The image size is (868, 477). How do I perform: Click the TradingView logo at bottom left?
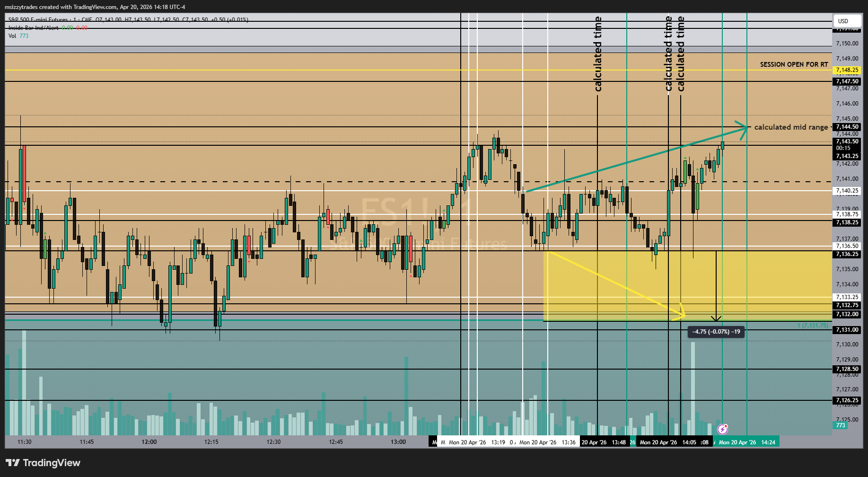click(43, 463)
